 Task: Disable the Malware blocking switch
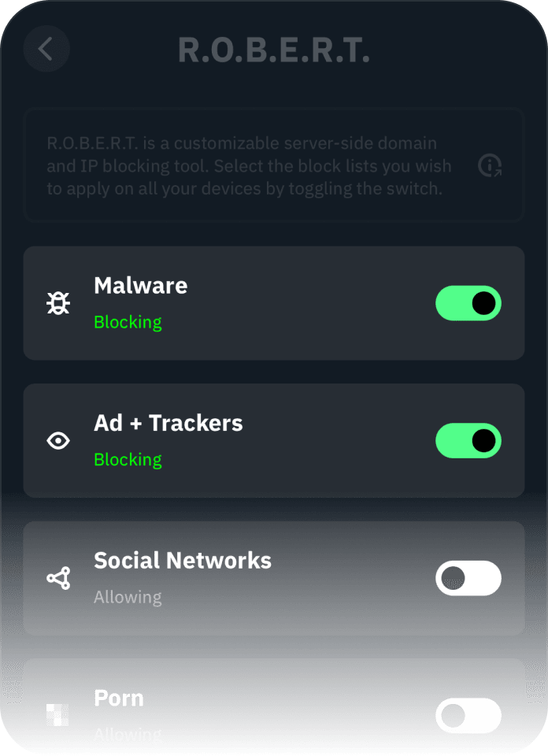[x=468, y=303]
